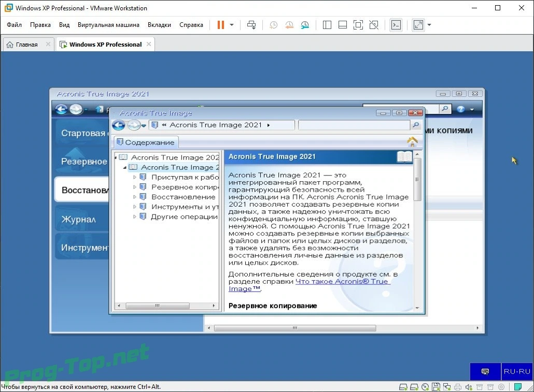Select the Windows XP Professional tab
Image resolution: width=534 pixels, height=392 pixels.
coord(105,45)
